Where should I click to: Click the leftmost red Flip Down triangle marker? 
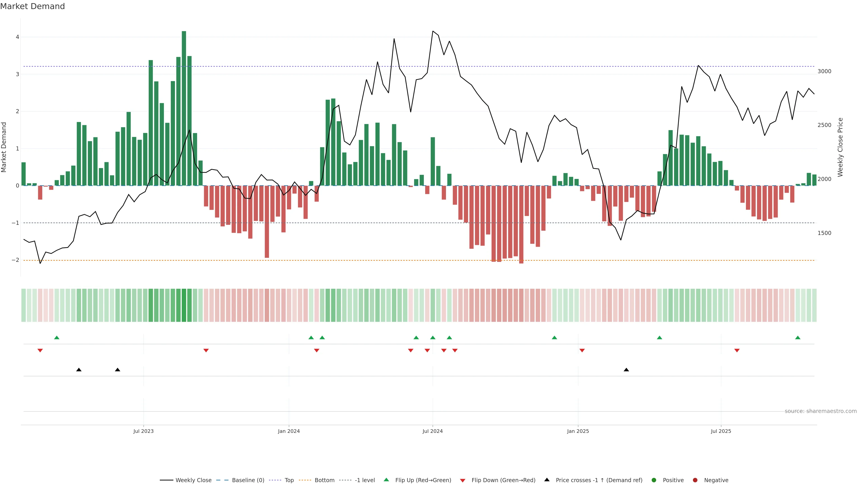coord(40,351)
